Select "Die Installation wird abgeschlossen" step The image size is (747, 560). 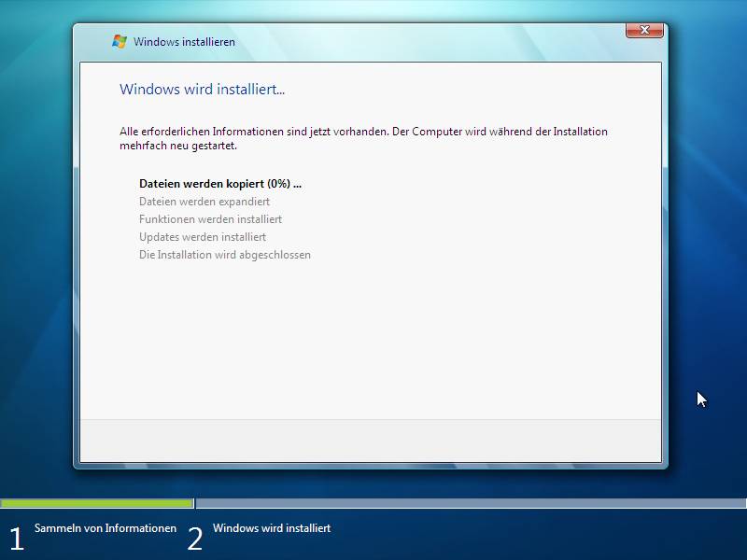pos(225,255)
